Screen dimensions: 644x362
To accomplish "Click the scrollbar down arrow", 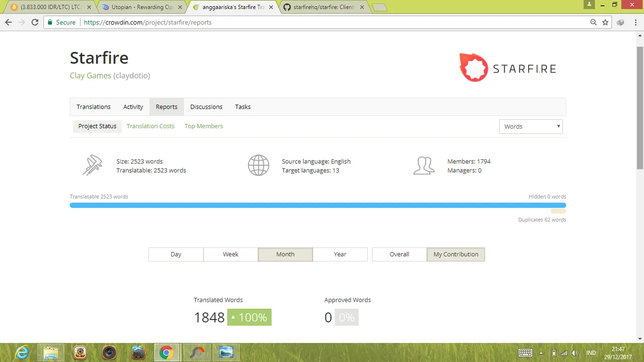I will click(640, 338).
